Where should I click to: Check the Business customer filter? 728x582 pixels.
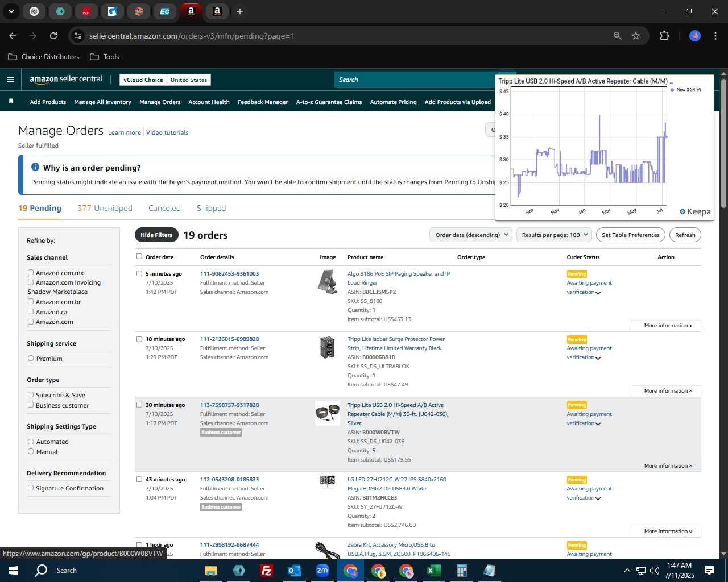coord(31,405)
